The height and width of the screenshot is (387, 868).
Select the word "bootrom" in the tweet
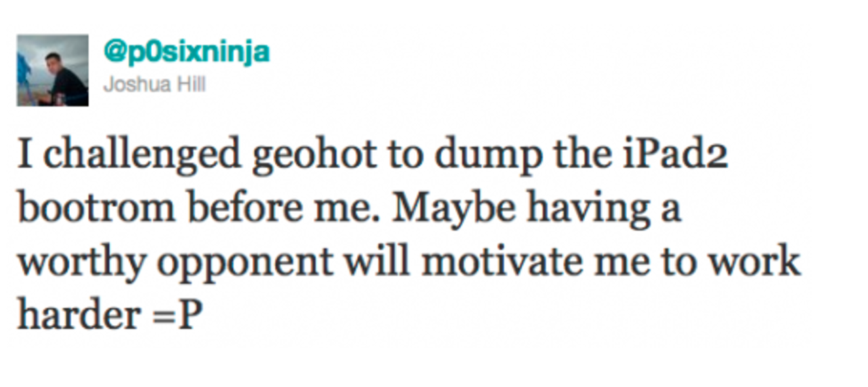click(96, 209)
